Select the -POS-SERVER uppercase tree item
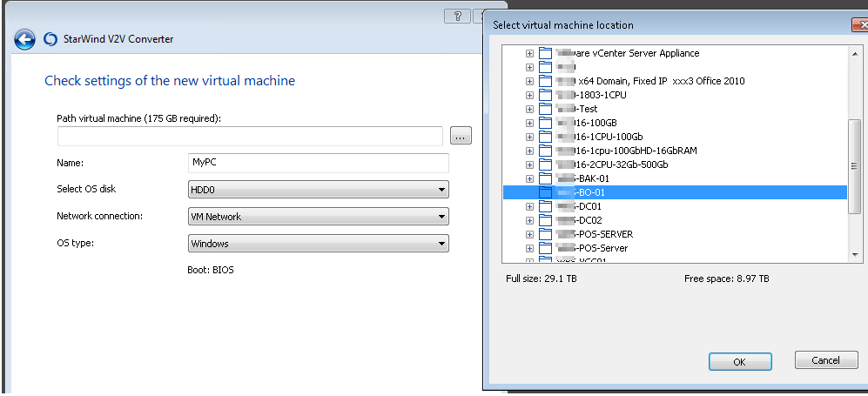This screenshot has height=396, width=868. (595, 234)
